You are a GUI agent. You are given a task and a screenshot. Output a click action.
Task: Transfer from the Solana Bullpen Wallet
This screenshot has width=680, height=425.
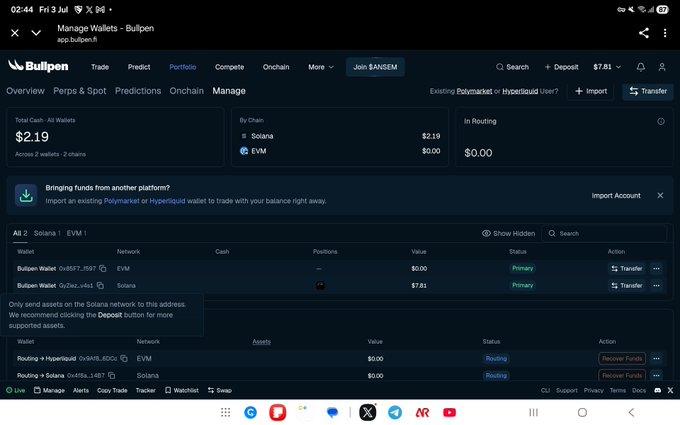pyautogui.click(x=627, y=285)
